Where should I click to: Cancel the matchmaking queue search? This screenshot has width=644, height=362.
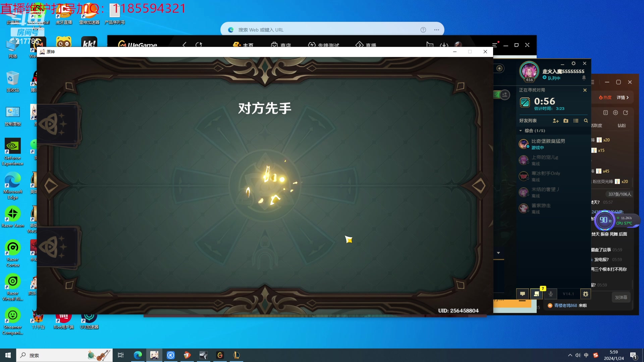click(585, 90)
